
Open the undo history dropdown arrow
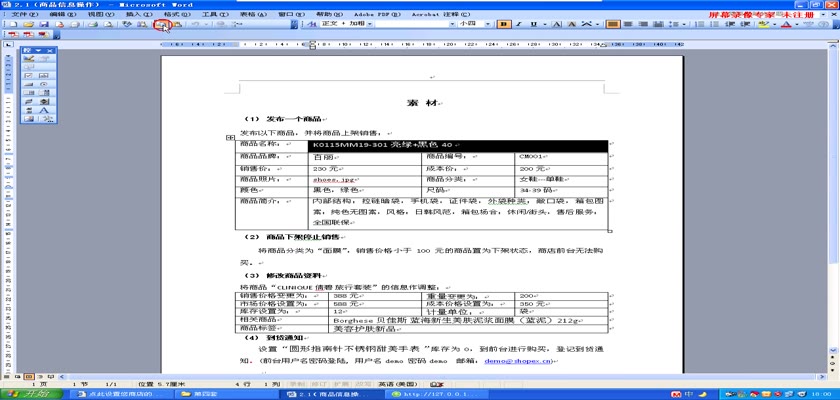(206, 24)
